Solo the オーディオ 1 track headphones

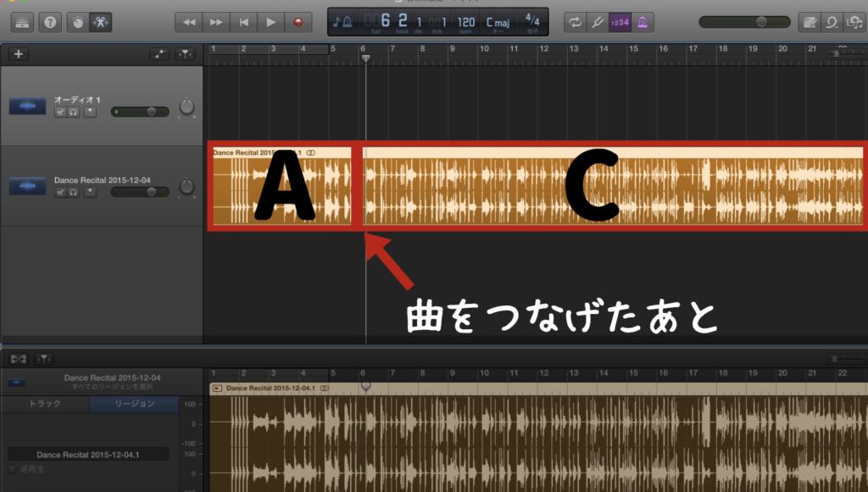[74, 112]
